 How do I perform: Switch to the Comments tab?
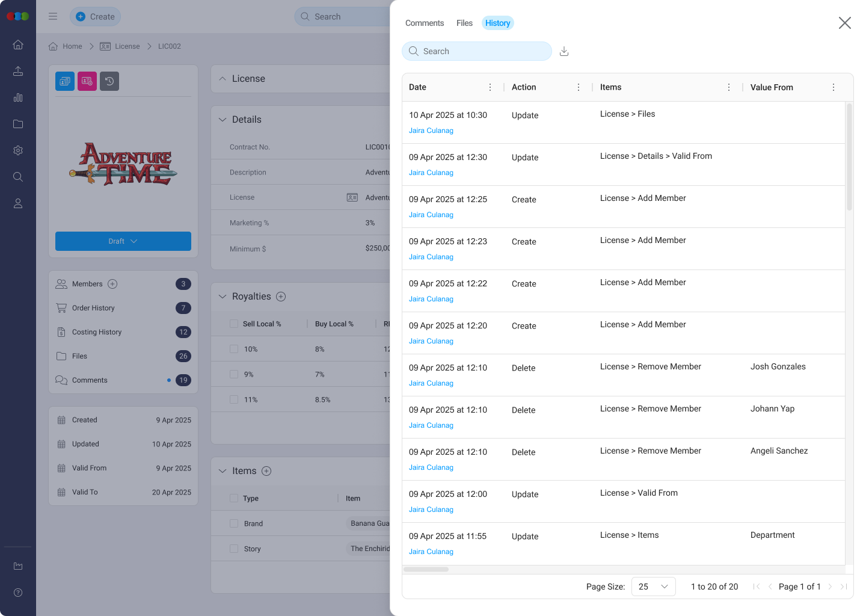[425, 23]
